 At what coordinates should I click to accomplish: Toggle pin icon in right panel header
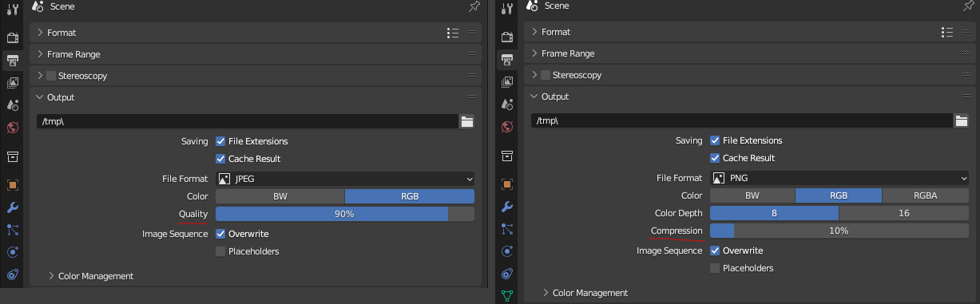pyautogui.click(x=969, y=6)
